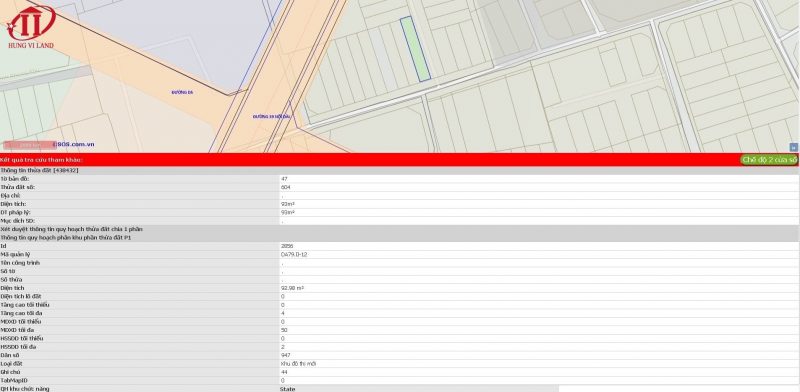Click the 'Chế độ 2 cửa sổ' button
The height and width of the screenshot is (392, 800).
(x=769, y=160)
